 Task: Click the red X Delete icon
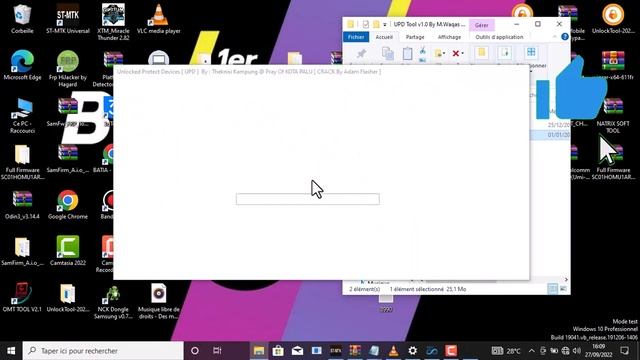coord(456,53)
